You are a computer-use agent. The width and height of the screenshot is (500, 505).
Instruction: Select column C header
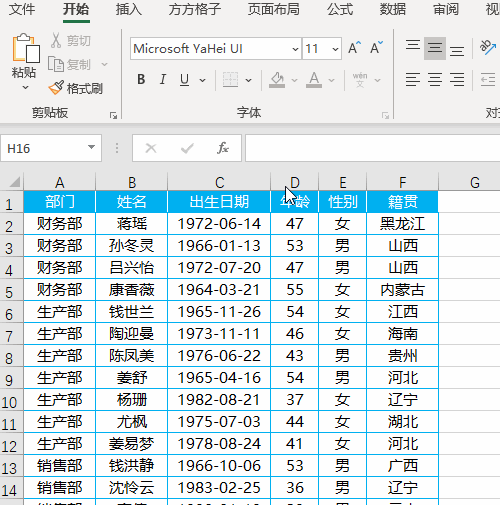coord(219,182)
